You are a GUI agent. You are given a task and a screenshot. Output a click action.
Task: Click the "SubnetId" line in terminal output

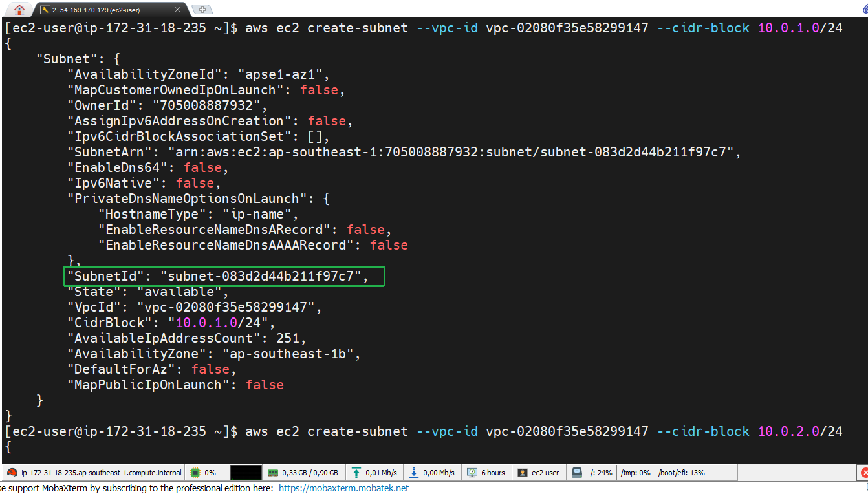pyautogui.click(x=218, y=276)
